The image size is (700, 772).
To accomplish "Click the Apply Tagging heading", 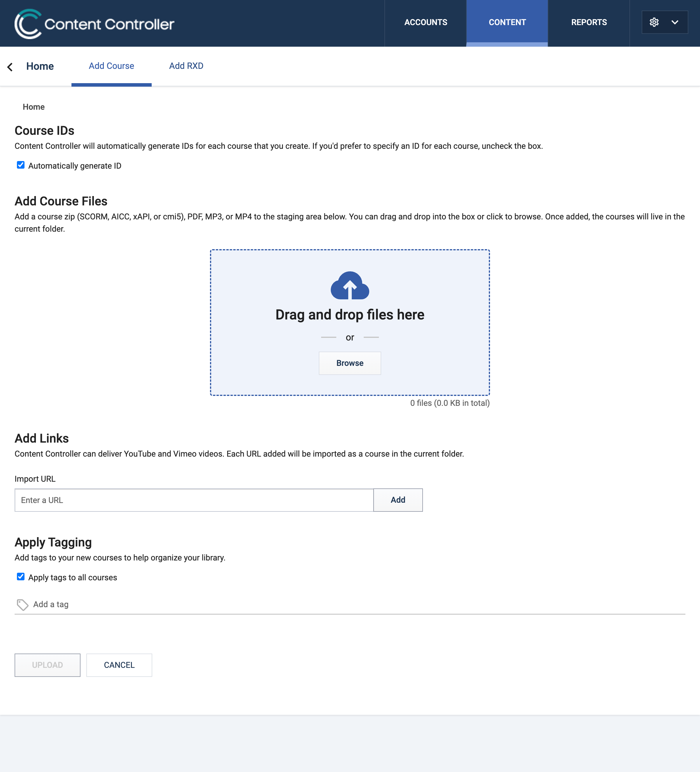I will point(53,542).
